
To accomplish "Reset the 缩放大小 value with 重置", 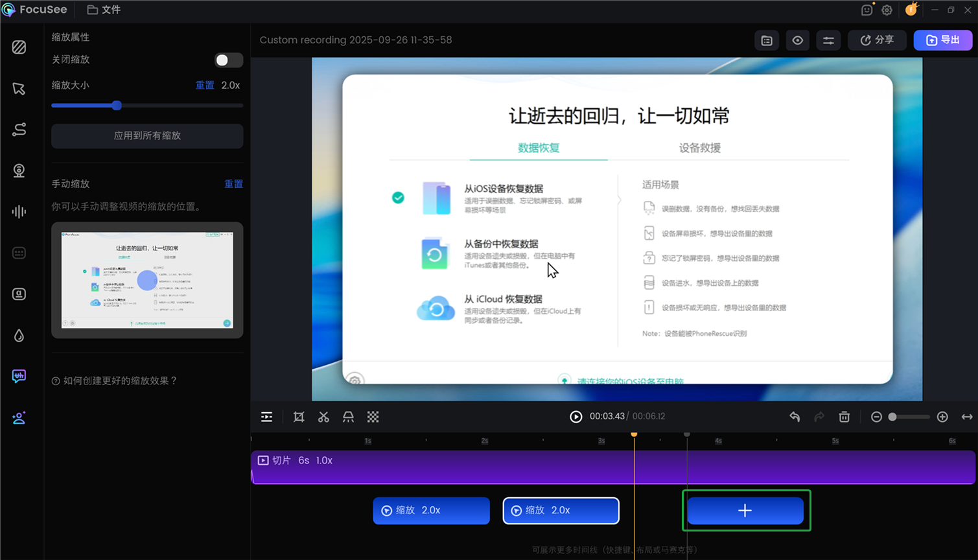I will tap(205, 86).
